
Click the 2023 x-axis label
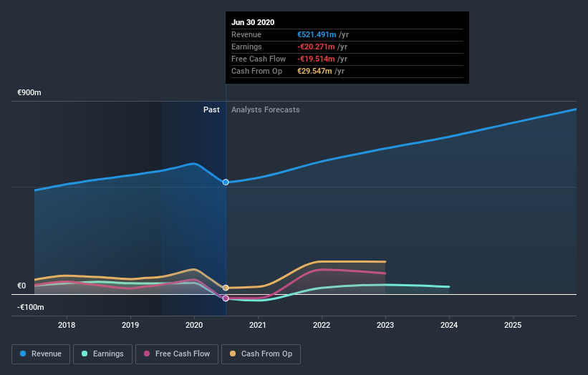coord(385,325)
